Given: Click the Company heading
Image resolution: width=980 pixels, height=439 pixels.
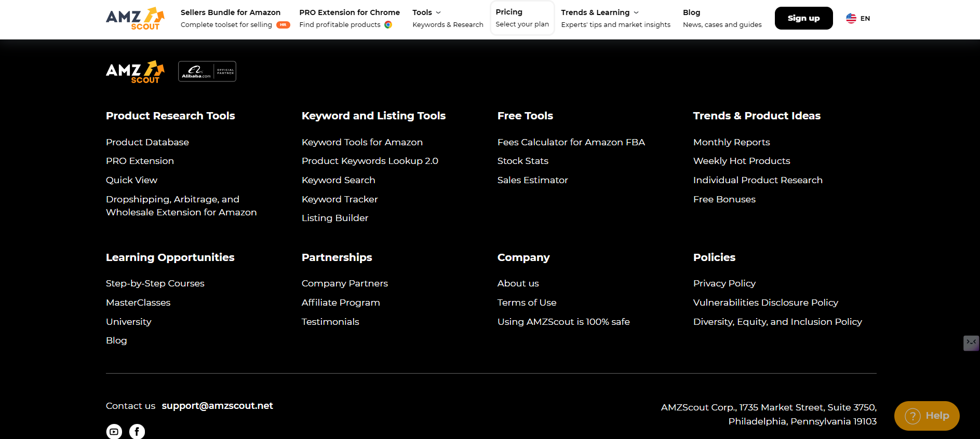Looking at the screenshot, I should click(x=523, y=257).
